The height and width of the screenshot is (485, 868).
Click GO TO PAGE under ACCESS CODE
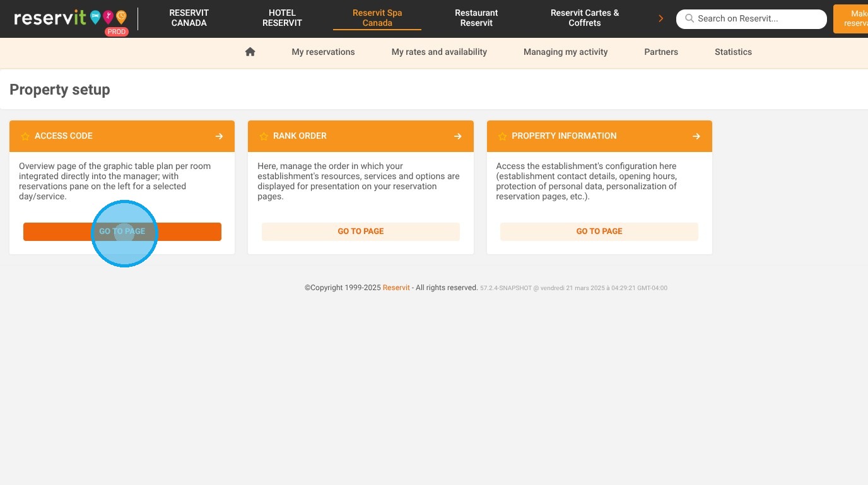122,231
